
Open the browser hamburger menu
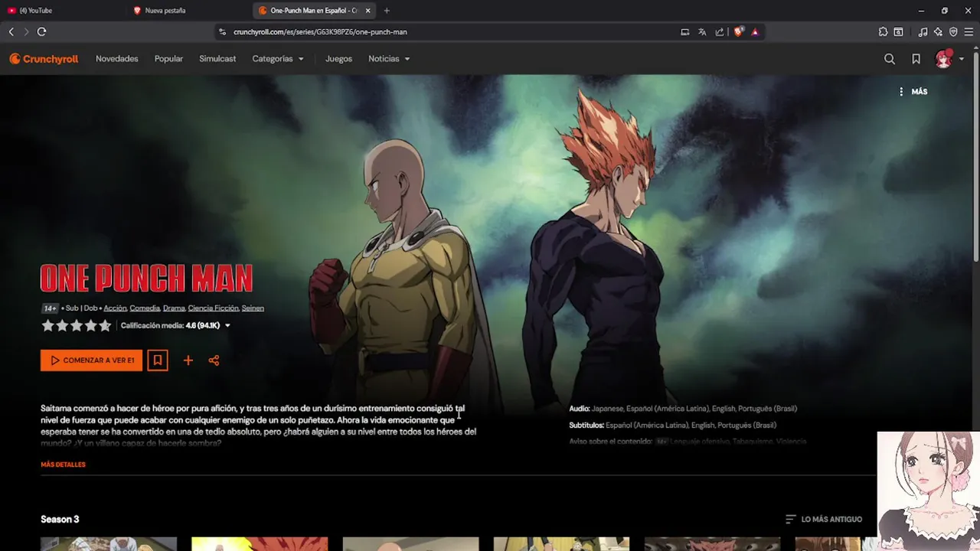(x=969, y=32)
